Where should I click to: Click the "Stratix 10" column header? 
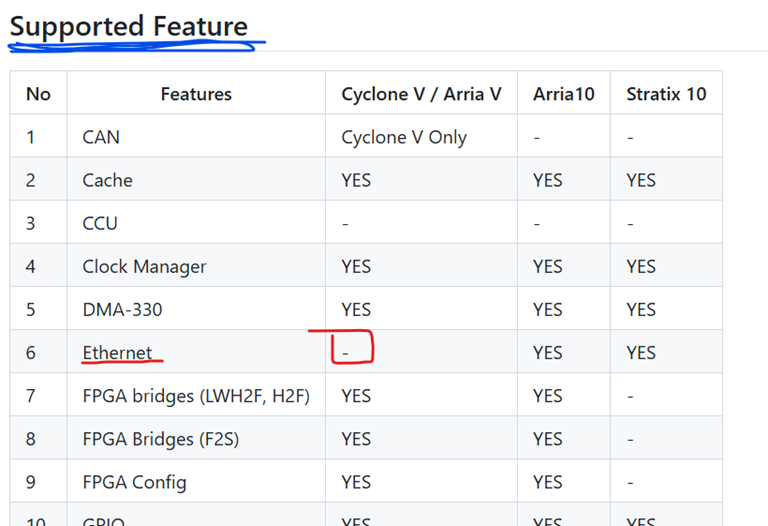pos(666,94)
